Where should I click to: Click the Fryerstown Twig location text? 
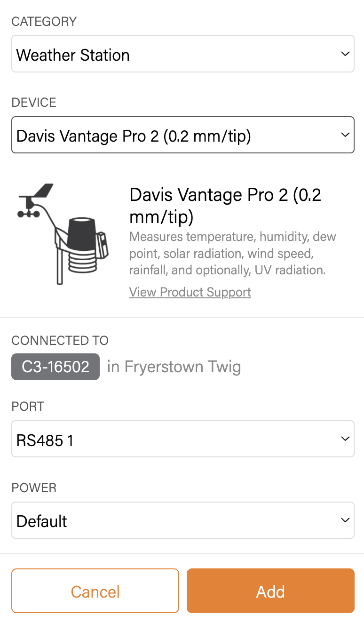tap(174, 367)
